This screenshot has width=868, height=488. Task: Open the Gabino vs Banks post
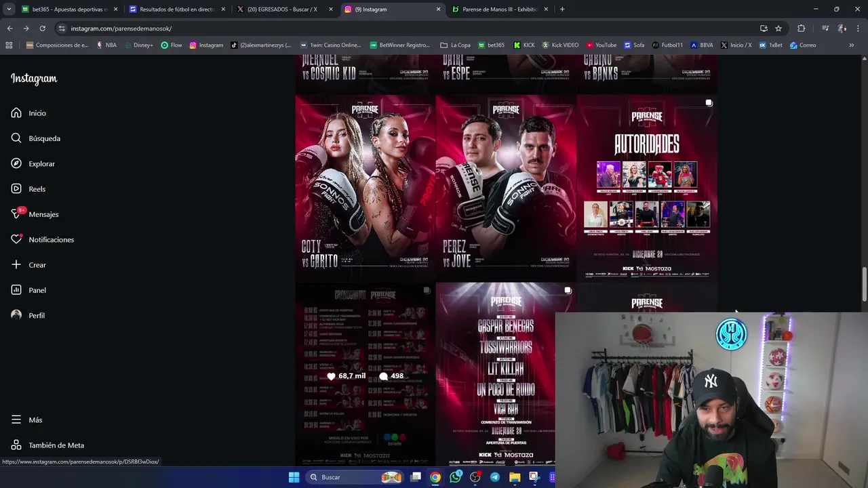click(x=647, y=75)
